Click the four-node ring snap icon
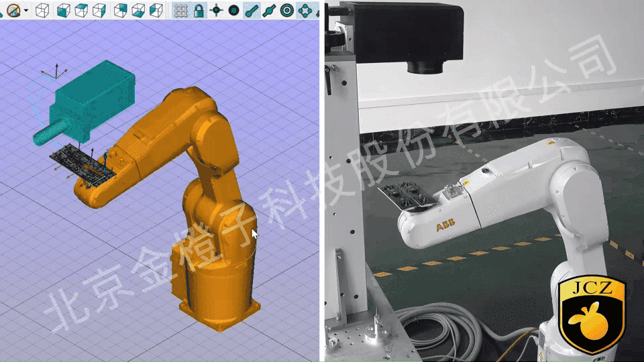 [x=305, y=10]
